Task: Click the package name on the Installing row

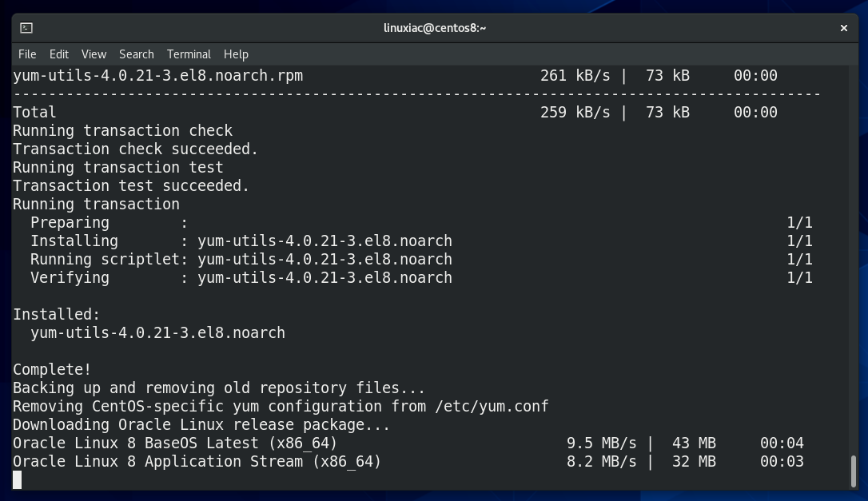Action: pos(325,241)
